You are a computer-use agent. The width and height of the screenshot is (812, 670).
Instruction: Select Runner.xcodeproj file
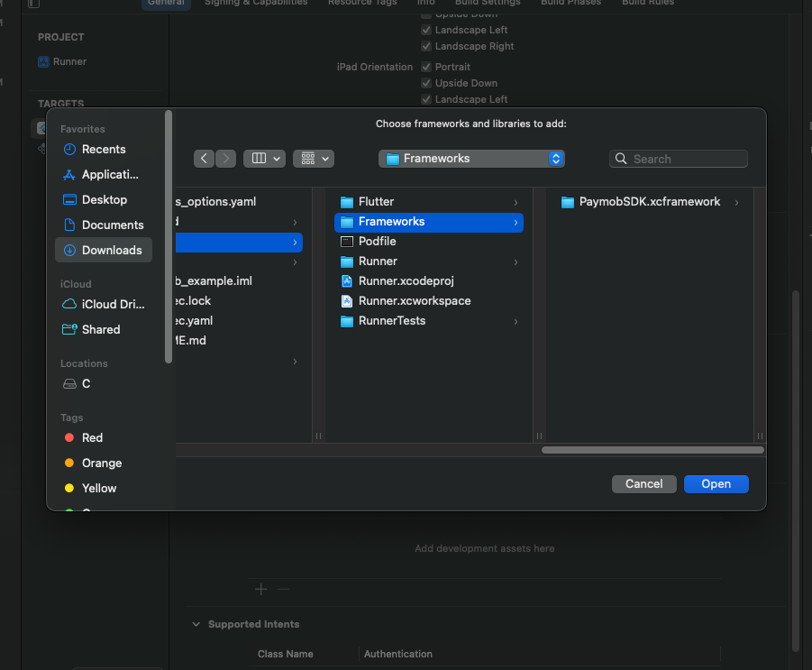(x=429, y=281)
